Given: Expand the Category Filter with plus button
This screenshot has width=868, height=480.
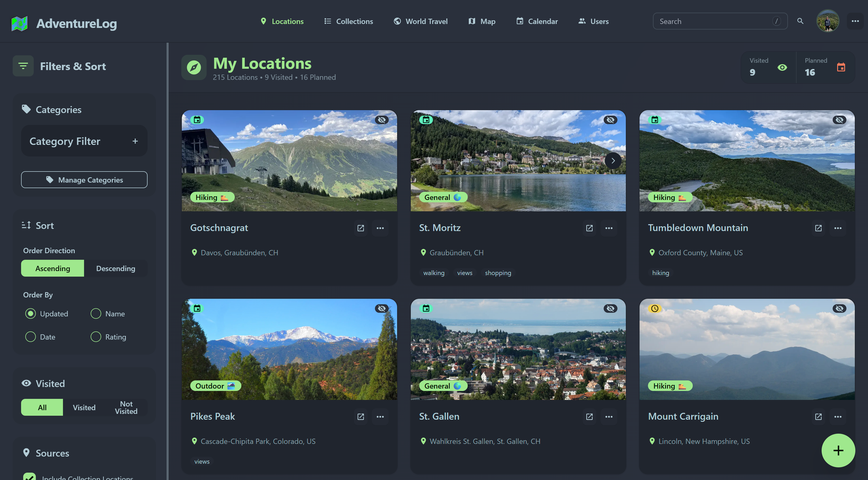Looking at the screenshot, I should 135,141.
